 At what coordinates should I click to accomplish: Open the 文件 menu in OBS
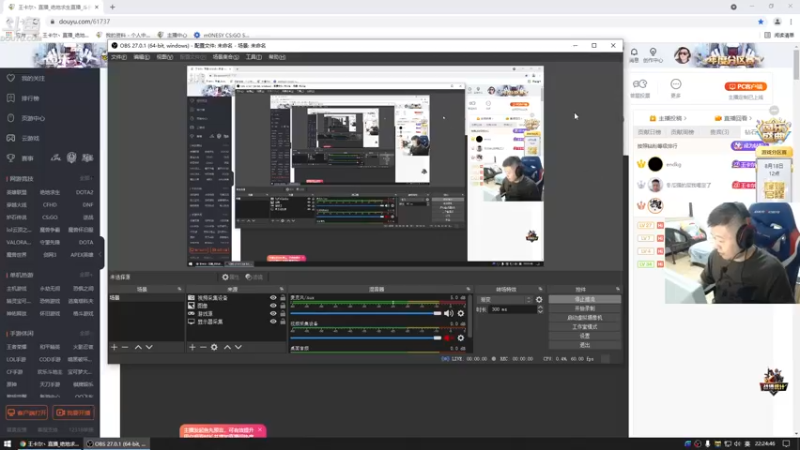118,57
